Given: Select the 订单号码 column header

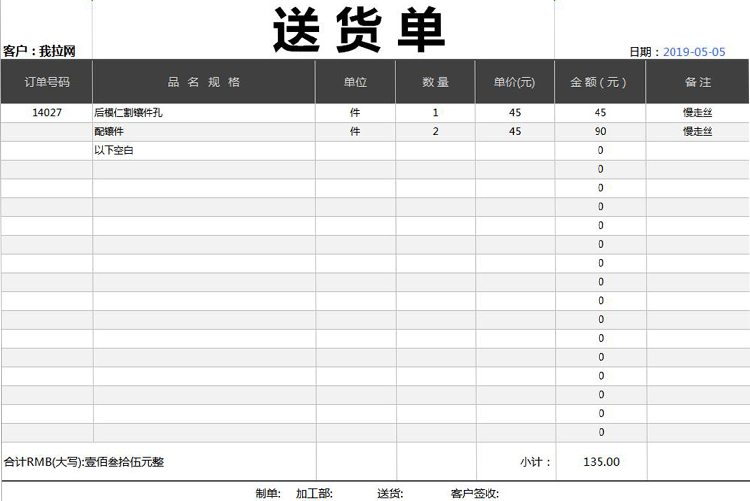Looking at the screenshot, I should click(47, 82).
